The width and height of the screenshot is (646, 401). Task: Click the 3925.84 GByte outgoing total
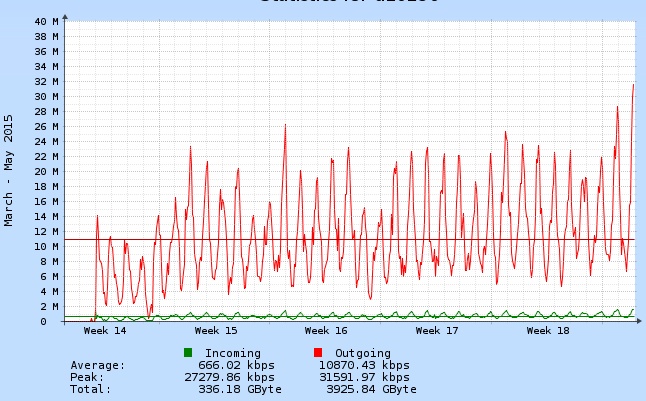click(x=371, y=389)
